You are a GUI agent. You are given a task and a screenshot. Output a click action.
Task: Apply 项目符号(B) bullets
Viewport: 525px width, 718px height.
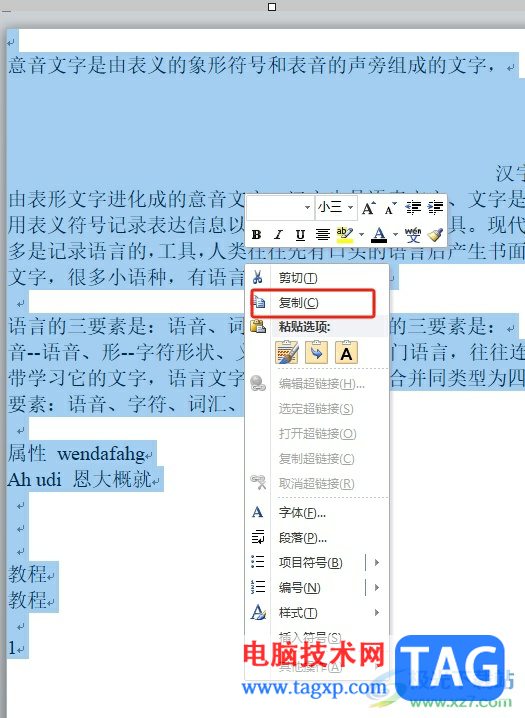click(310, 562)
